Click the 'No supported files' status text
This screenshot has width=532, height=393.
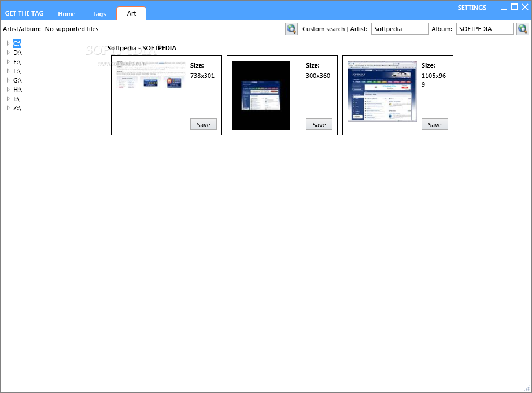(x=72, y=29)
